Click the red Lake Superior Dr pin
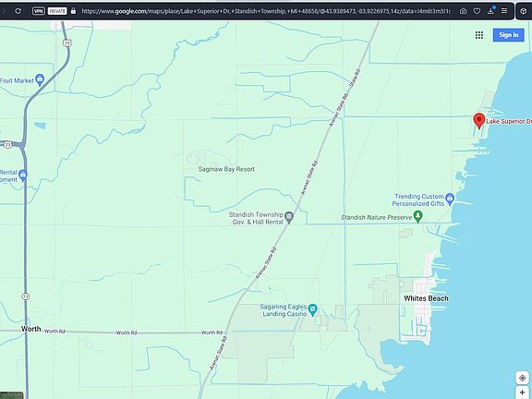Viewport: 532px width, 399px height. click(478, 121)
